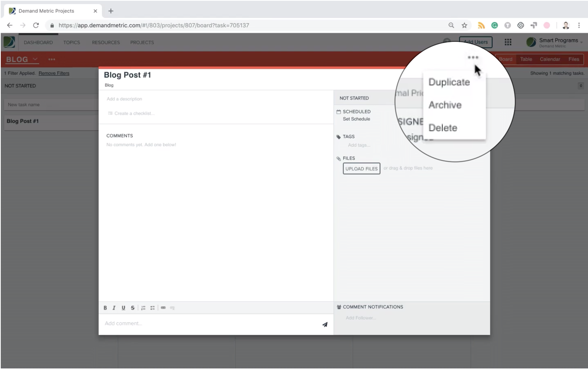Insert a bulleted list in the comment
The height and width of the screenshot is (370, 588).
153,308
